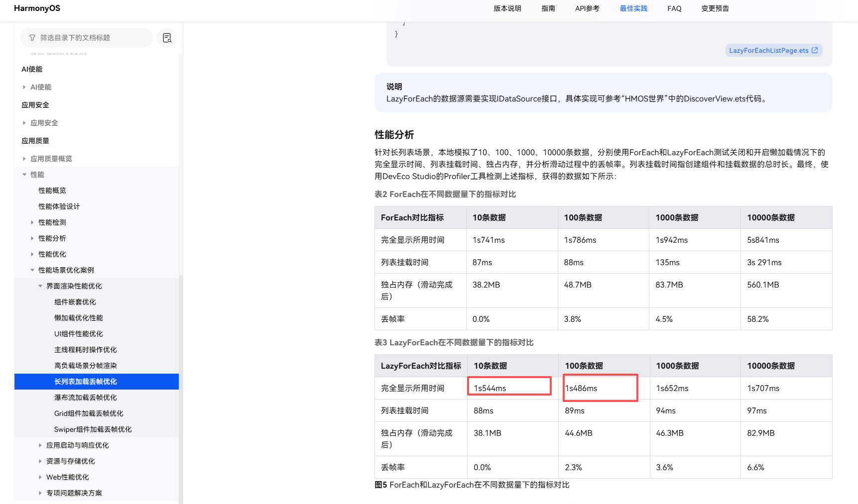Go to HarmonyOS home logo
This screenshot has width=858, height=504.
pos(37,8)
